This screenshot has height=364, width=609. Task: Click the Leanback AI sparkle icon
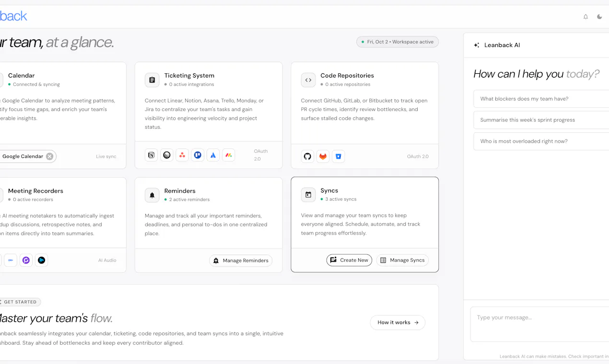(477, 45)
